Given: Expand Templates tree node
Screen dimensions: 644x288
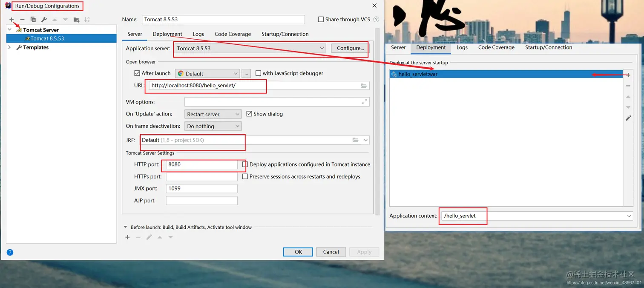Looking at the screenshot, I should click(10, 47).
